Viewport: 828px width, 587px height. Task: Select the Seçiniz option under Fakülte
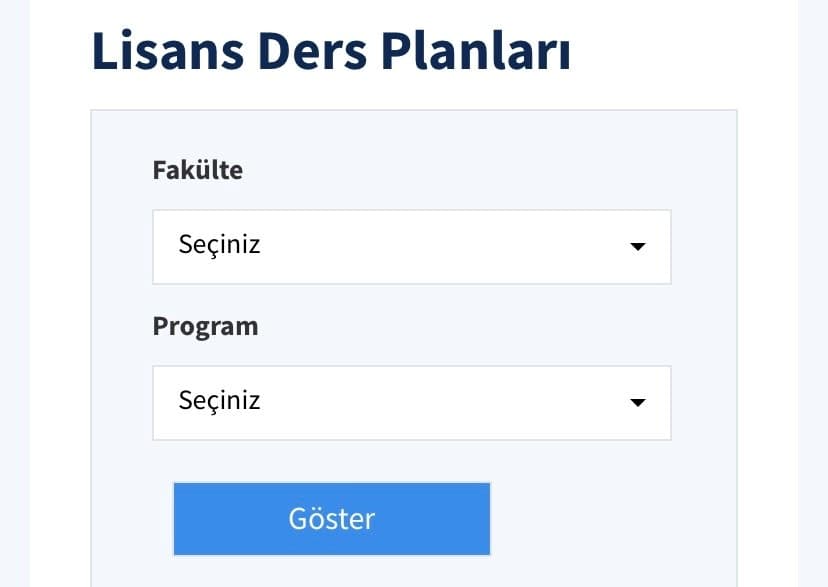(222, 246)
